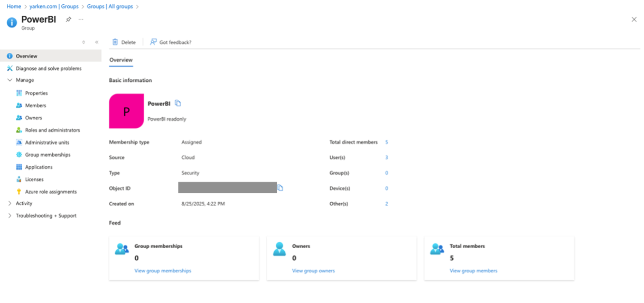Click the Properties sliders icon
This screenshot has height=303, width=644.
click(x=19, y=93)
